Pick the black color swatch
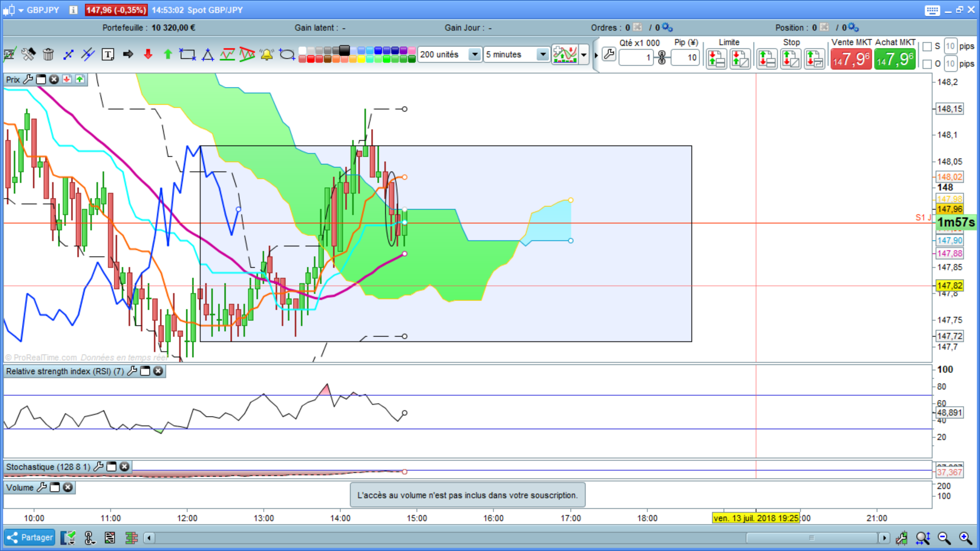Image resolution: width=980 pixels, height=551 pixels. [x=345, y=51]
